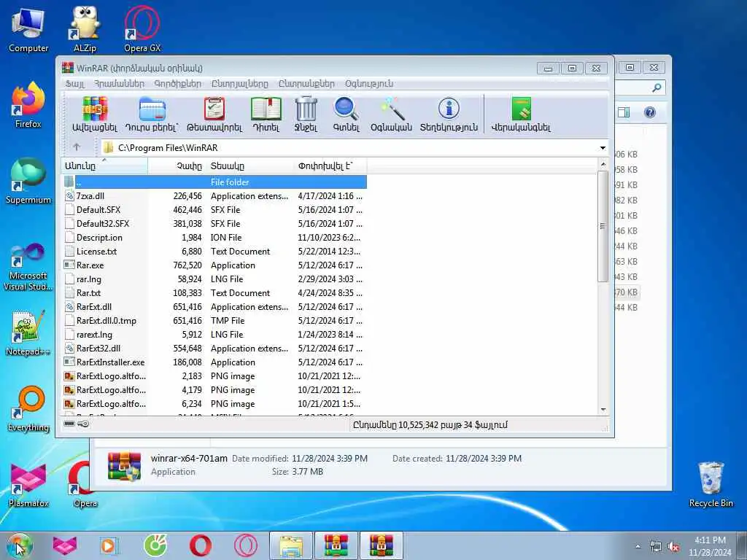This screenshot has width=747, height=560.
Task: Click the File Explorer taskbar button
Action: pos(291,545)
